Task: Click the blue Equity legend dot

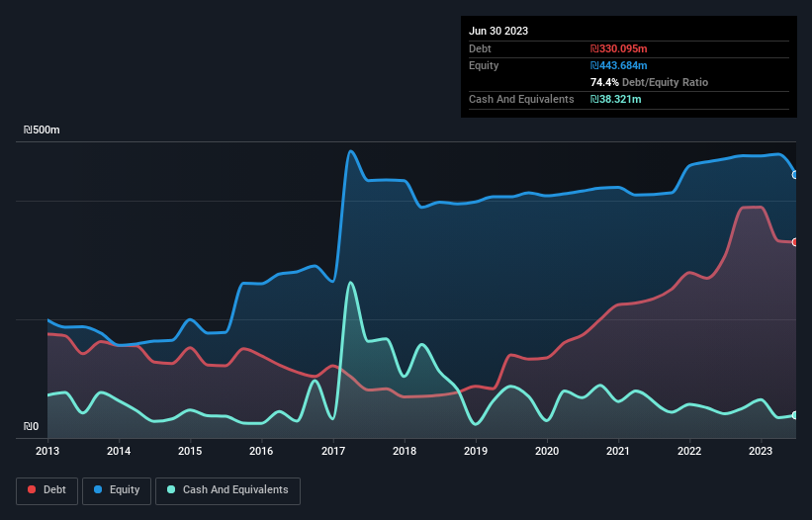Action: tap(98, 489)
